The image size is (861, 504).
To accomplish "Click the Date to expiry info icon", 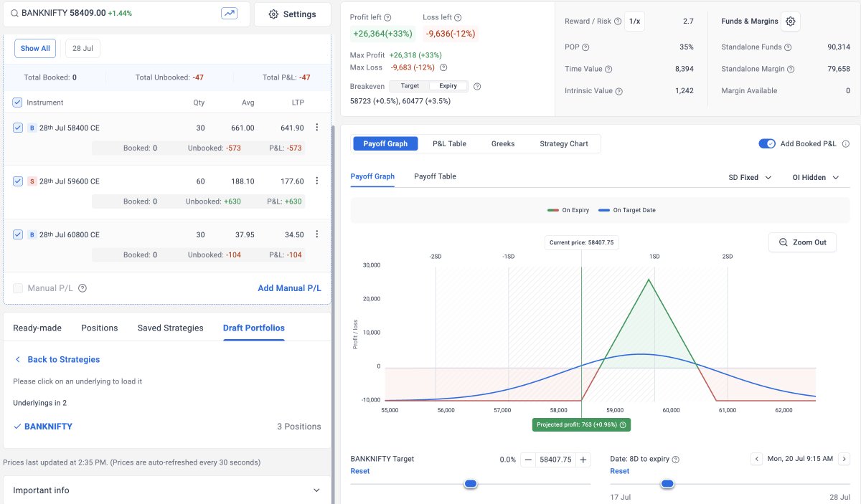I will pos(675,460).
